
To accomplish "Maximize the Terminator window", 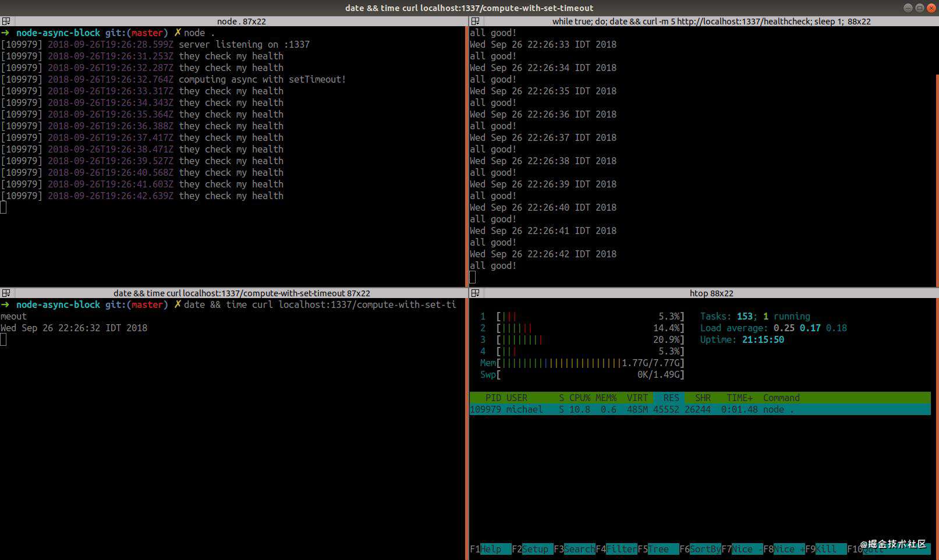I will click(920, 8).
